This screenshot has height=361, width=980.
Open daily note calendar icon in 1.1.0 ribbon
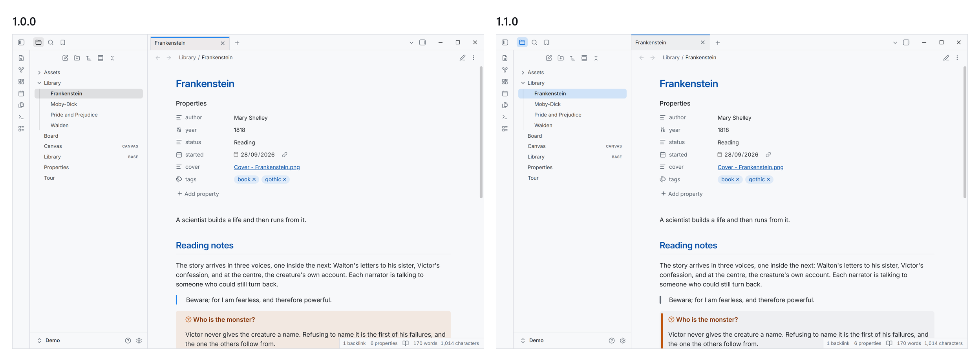pos(505,93)
